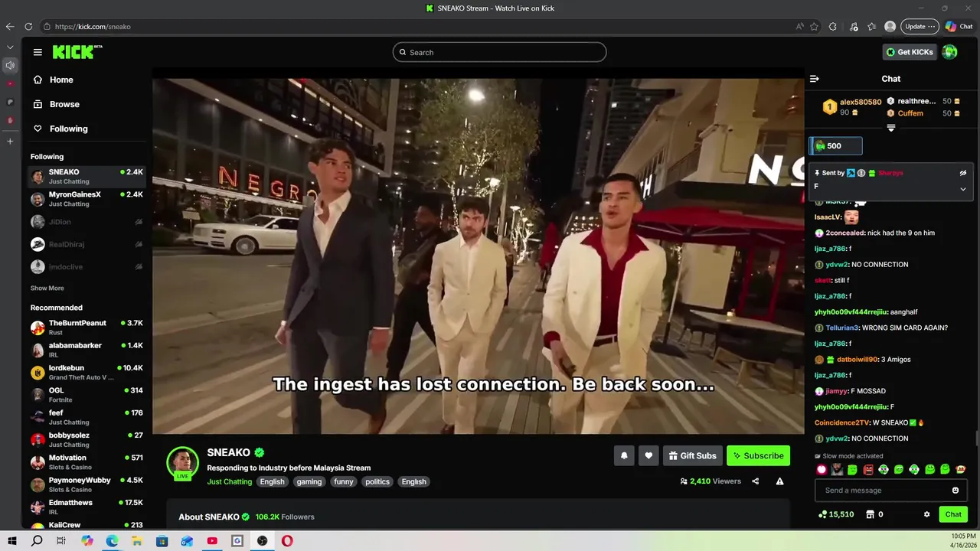Open the green profile avatar at top right

[949, 52]
